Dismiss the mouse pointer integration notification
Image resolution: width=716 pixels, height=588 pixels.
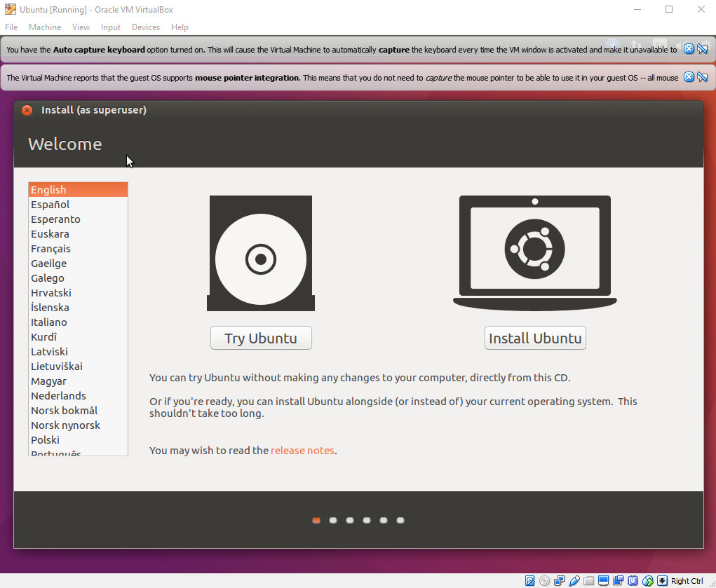689,76
